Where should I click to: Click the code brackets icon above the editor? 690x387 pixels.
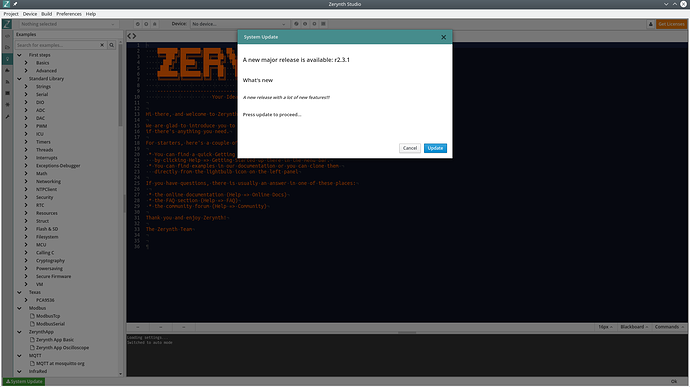(132, 36)
